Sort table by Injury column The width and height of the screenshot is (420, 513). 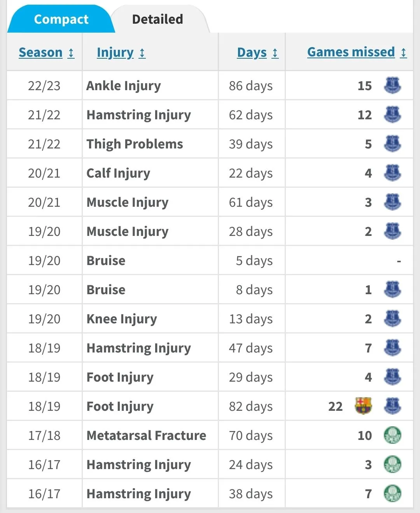click(x=115, y=52)
